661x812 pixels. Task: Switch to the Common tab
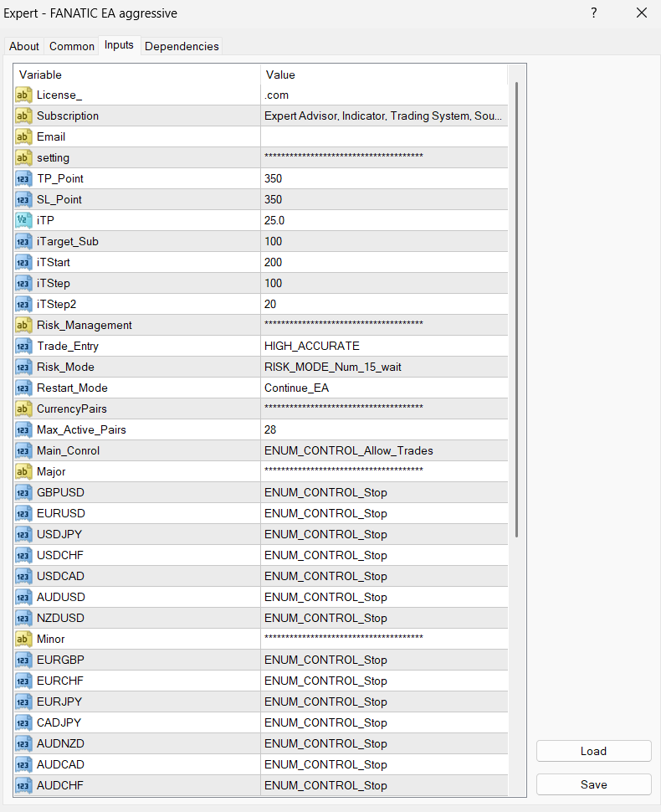pyautogui.click(x=72, y=47)
